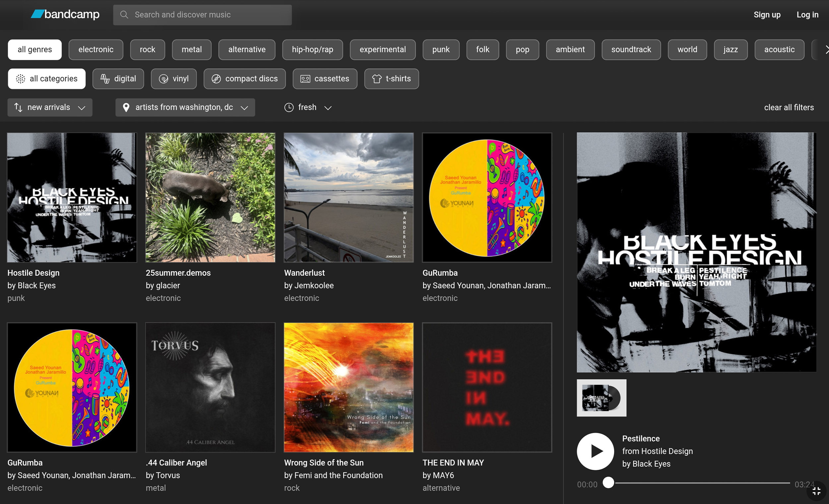Click the search magnifier icon
Image resolution: width=829 pixels, height=504 pixels.
[x=124, y=15]
